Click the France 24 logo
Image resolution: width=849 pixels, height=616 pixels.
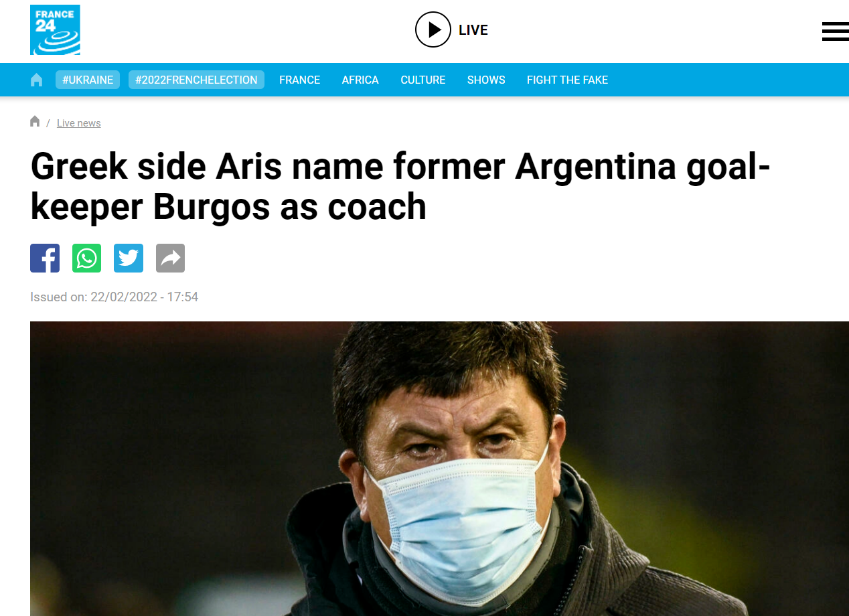[x=55, y=30]
